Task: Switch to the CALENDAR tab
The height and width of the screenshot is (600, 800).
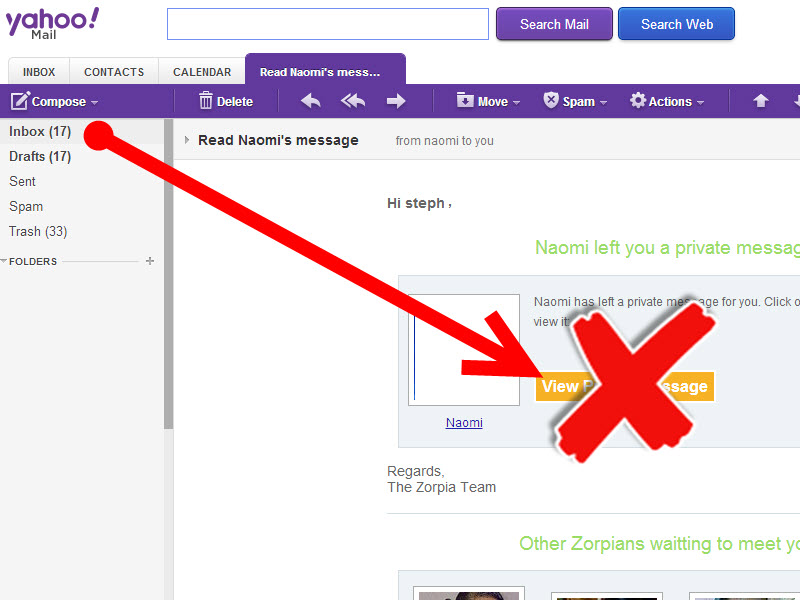Action: pos(202,72)
